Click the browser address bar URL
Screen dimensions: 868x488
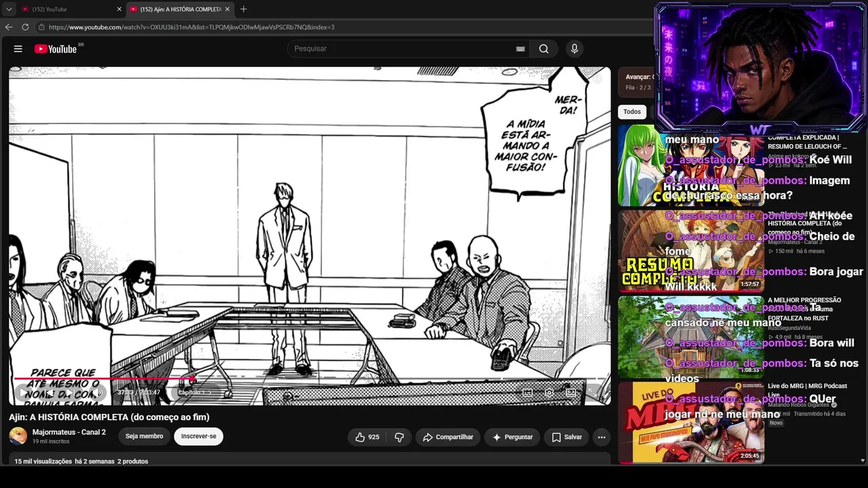coord(191,27)
